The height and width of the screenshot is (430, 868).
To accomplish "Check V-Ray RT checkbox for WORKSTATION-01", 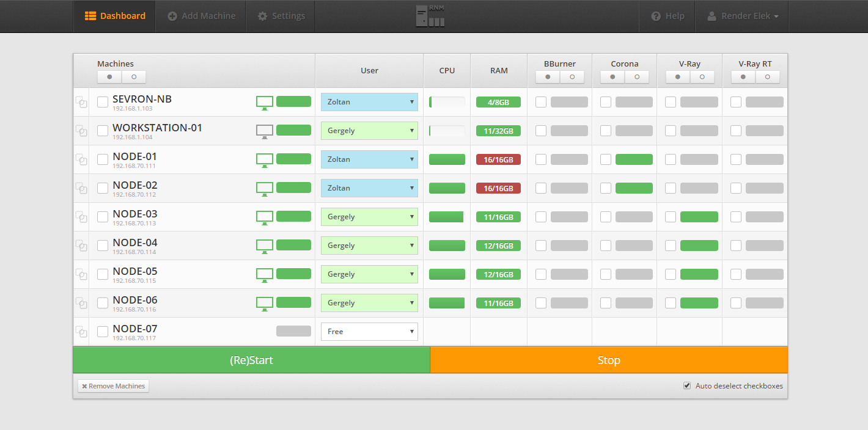I will (x=736, y=131).
